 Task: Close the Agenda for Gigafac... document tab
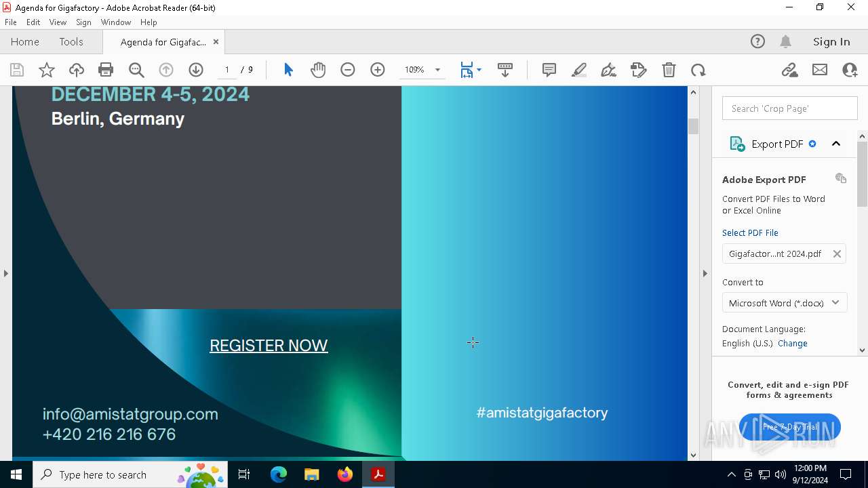216,41
